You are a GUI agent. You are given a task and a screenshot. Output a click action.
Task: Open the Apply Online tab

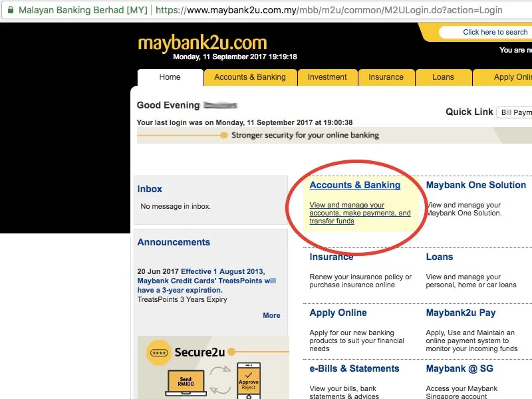point(503,77)
